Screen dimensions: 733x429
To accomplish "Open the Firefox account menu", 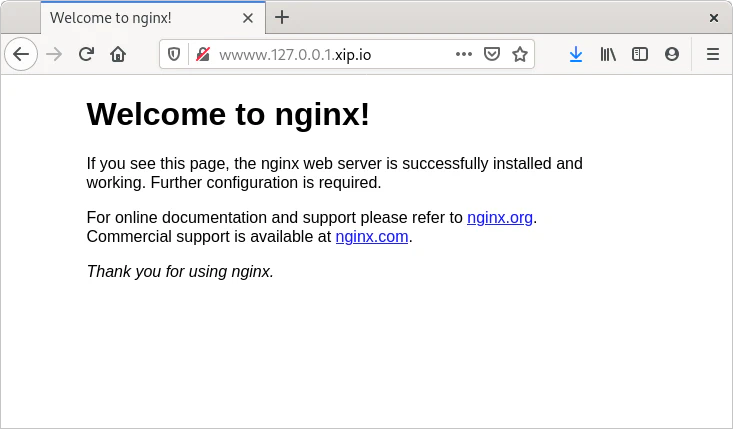I will click(672, 55).
